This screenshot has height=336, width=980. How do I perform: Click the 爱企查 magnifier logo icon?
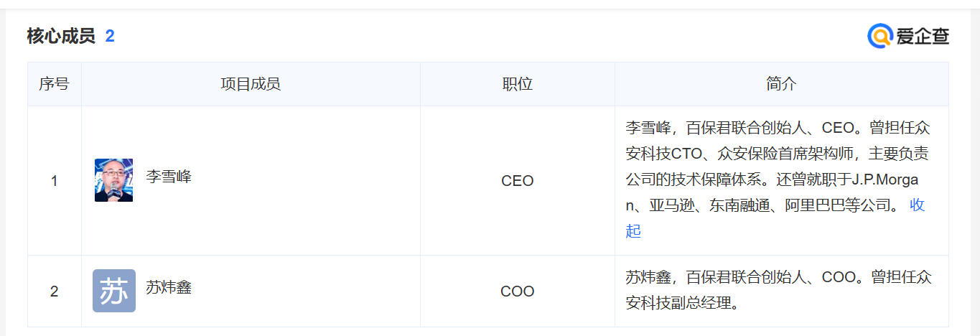879,36
